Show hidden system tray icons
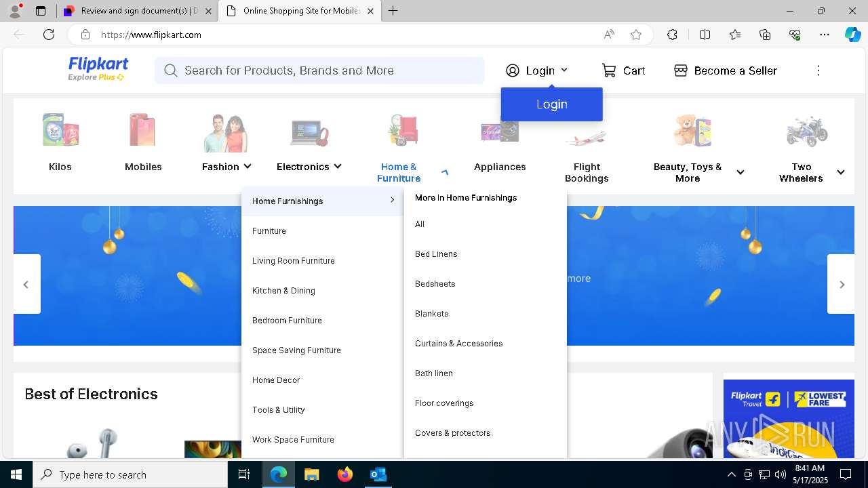The image size is (868, 488). (731, 474)
